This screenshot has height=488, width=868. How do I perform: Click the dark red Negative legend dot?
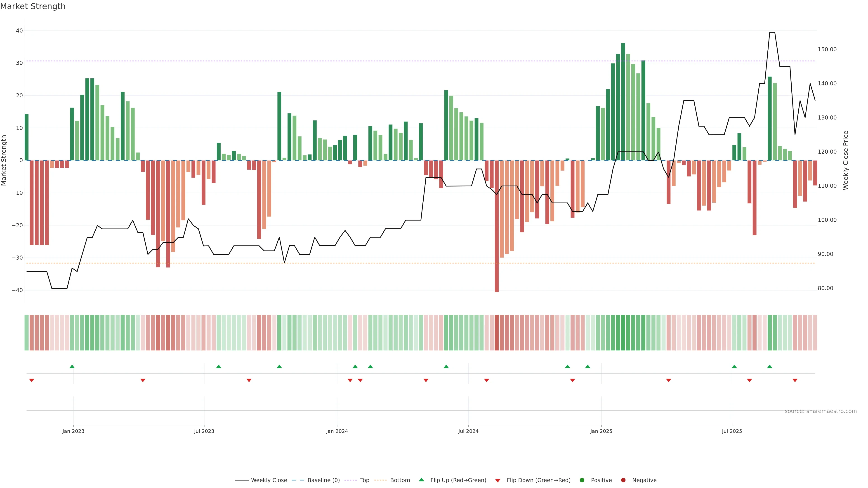pyautogui.click(x=623, y=480)
